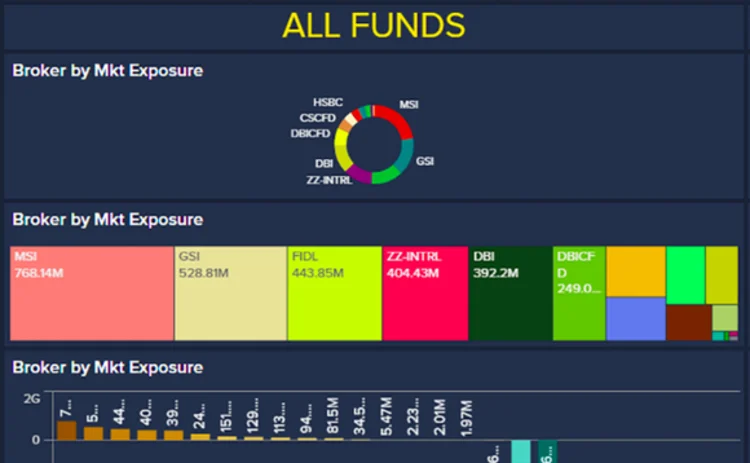
Task: Select the DBI label beside the donut
Action: click(324, 164)
